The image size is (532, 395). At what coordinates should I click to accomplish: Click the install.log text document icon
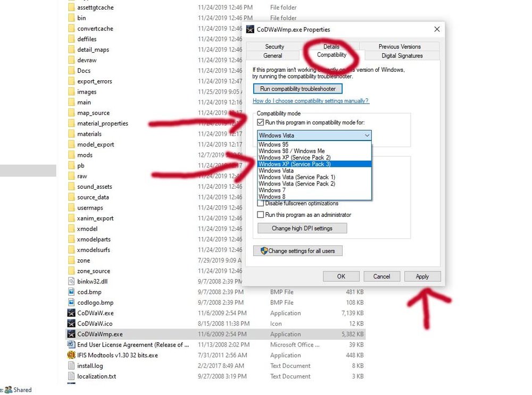tap(71, 366)
